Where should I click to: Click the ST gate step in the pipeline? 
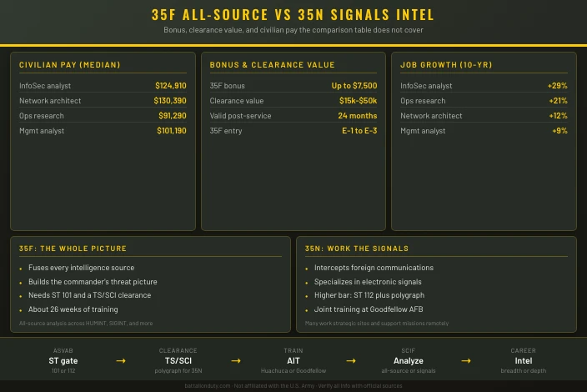(63, 361)
